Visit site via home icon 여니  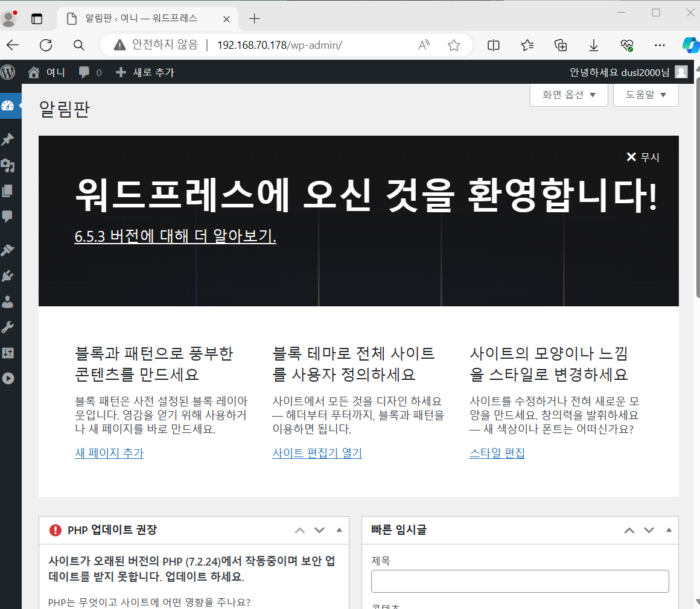pos(46,72)
